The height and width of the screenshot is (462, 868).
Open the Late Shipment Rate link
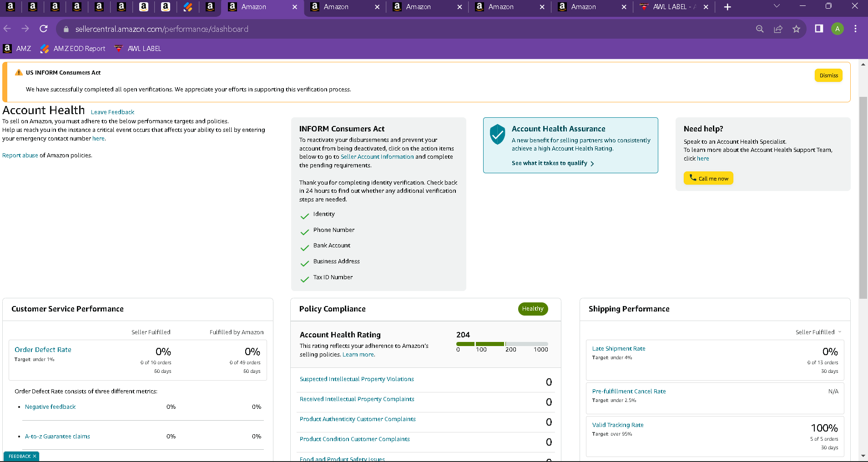(x=619, y=348)
